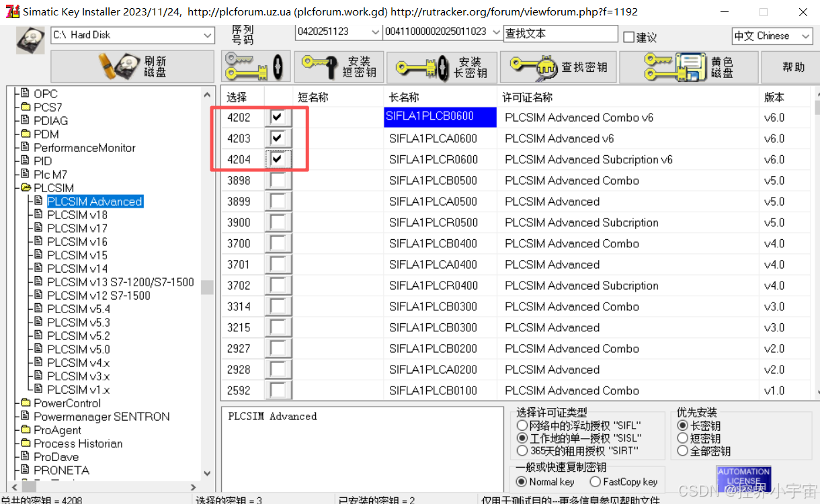This screenshot has height=504, width=820.
Task: Select the OPC tree item
Action: click(46, 94)
